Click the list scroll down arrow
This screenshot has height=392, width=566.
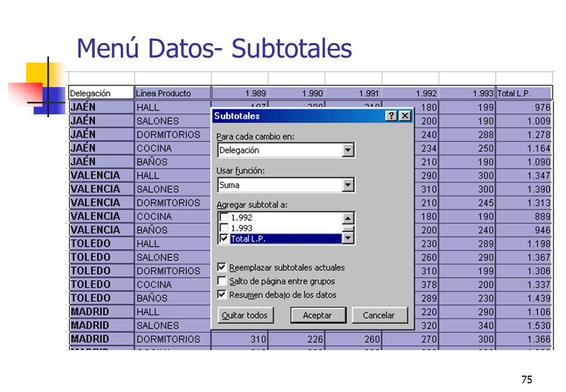(x=348, y=238)
